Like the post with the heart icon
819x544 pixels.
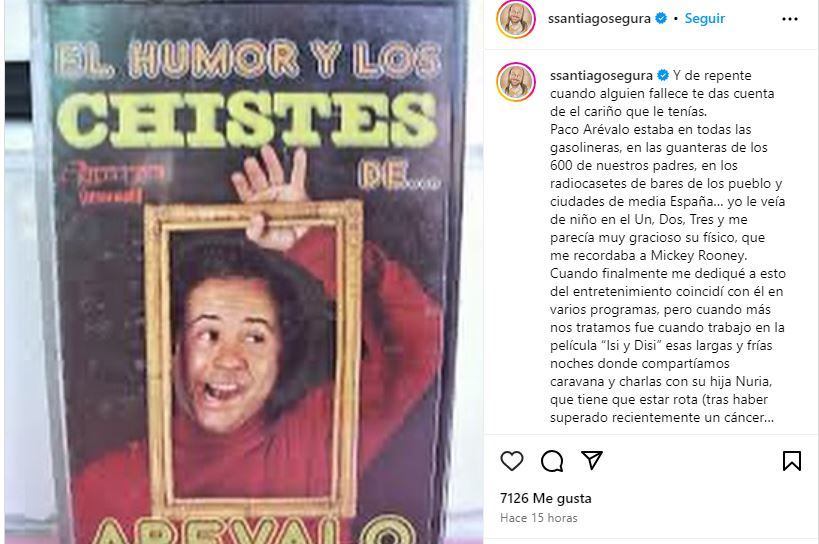pos(511,461)
